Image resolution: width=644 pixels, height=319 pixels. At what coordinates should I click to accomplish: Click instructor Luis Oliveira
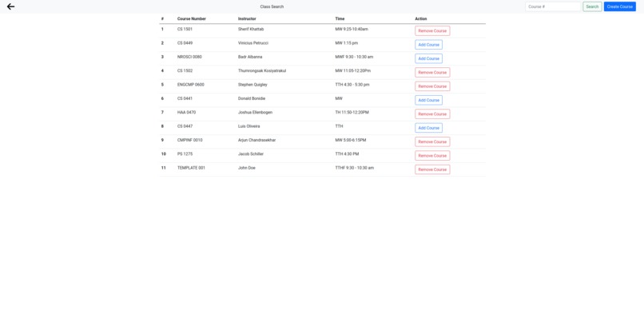(x=249, y=126)
